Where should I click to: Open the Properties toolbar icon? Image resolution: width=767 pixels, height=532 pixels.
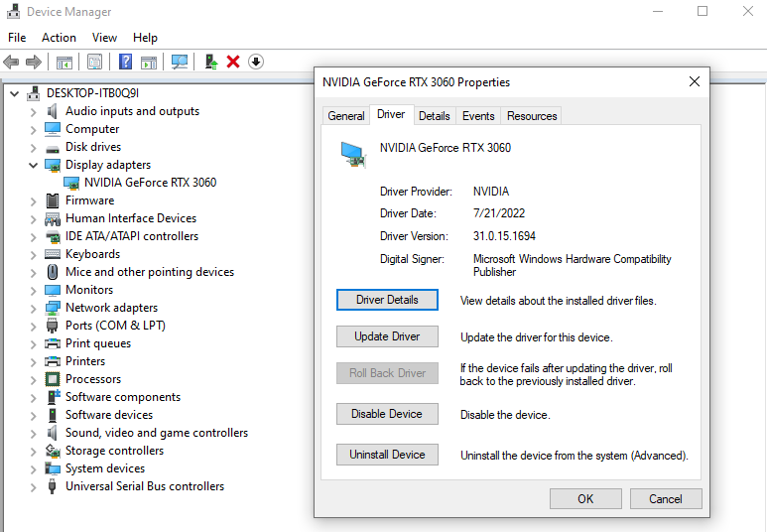tap(94, 62)
